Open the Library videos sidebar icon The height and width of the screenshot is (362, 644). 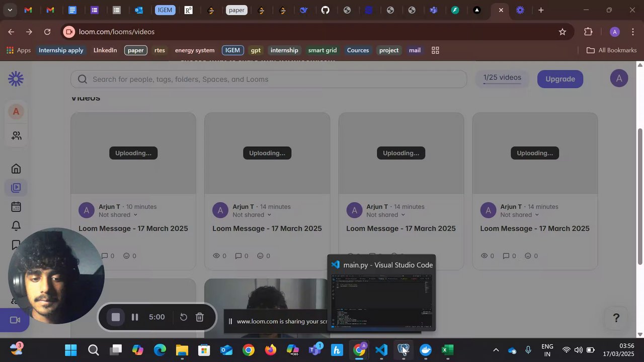16,188
